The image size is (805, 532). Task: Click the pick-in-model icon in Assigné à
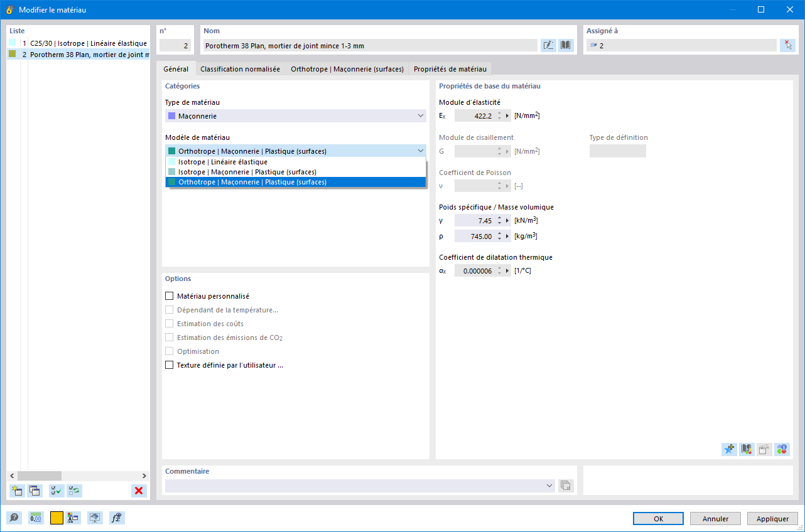(787, 45)
